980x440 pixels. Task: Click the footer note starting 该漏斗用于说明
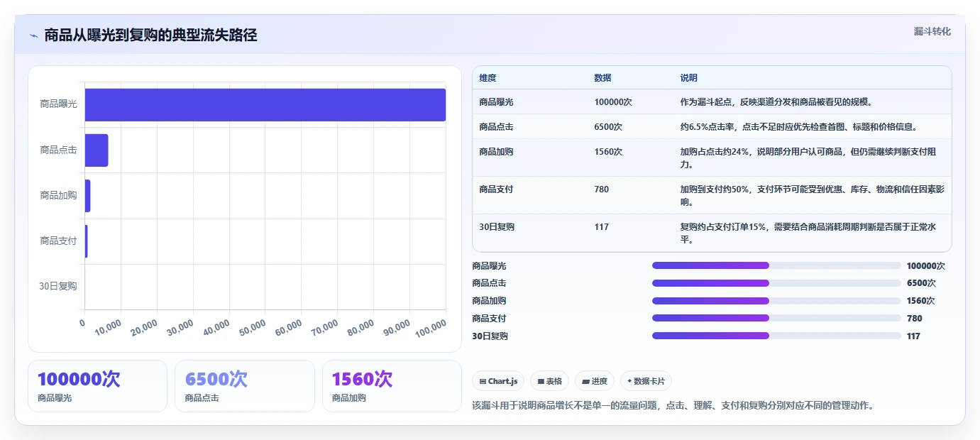[x=673, y=406]
